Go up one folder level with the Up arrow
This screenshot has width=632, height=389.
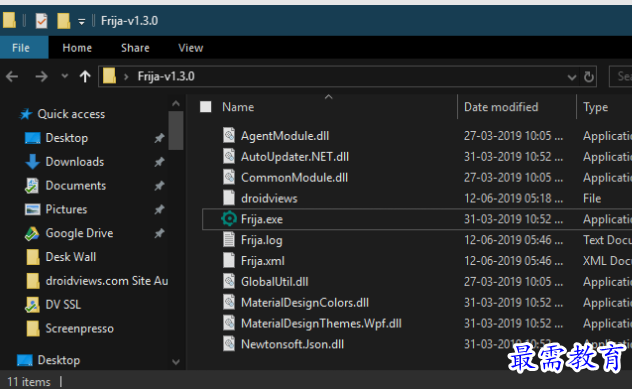pos(85,76)
